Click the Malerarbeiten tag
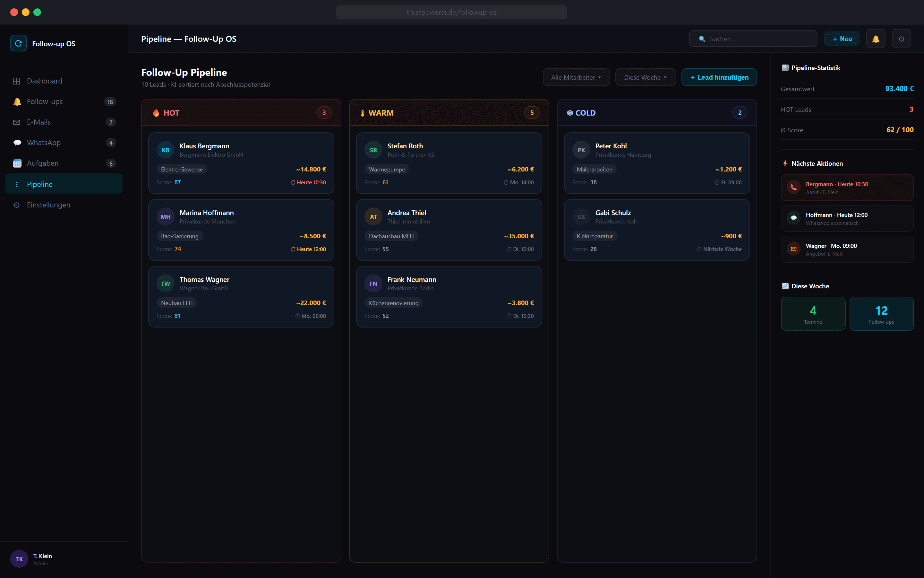Viewport: 924px width, 578px height. (x=594, y=169)
